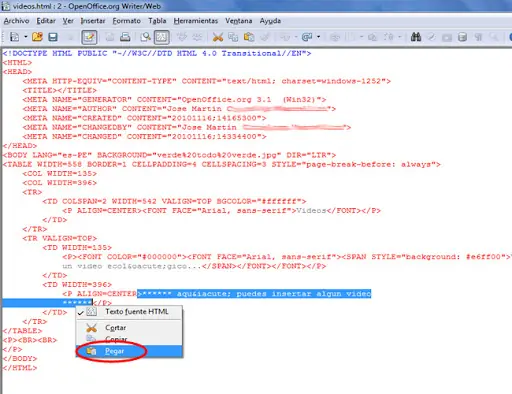Image resolution: width=512 pixels, height=394 pixels.
Task: Toggle the Edit File mode button
Action: 89,37
